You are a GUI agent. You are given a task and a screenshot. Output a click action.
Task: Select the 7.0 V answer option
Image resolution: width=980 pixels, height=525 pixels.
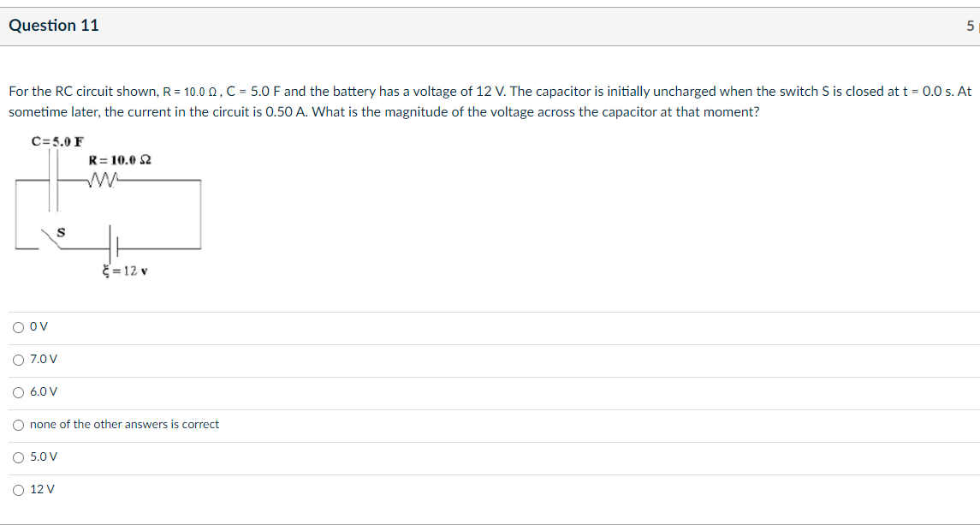click(18, 360)
